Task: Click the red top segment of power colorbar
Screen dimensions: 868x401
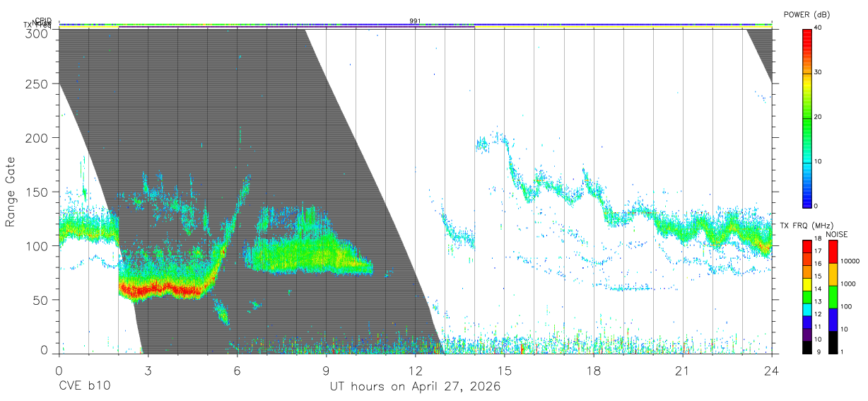Action: (807, 51)
